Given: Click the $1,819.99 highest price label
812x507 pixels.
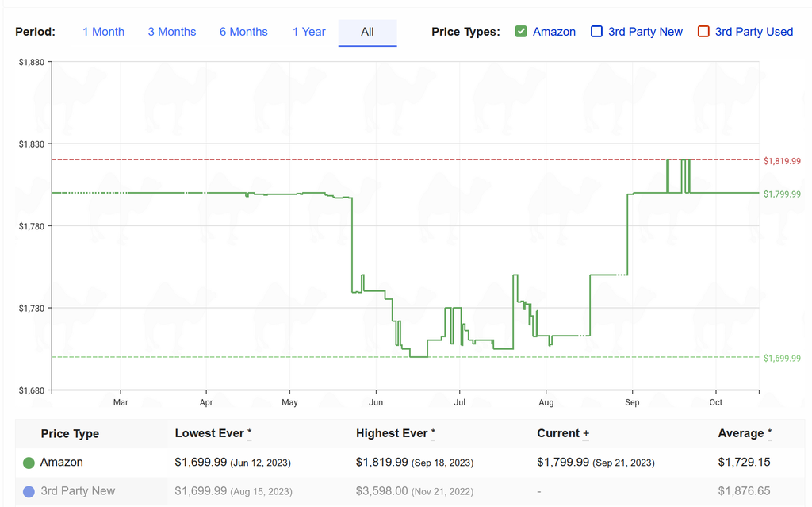Looking at the screenshot, I should [x=782, y=161].
